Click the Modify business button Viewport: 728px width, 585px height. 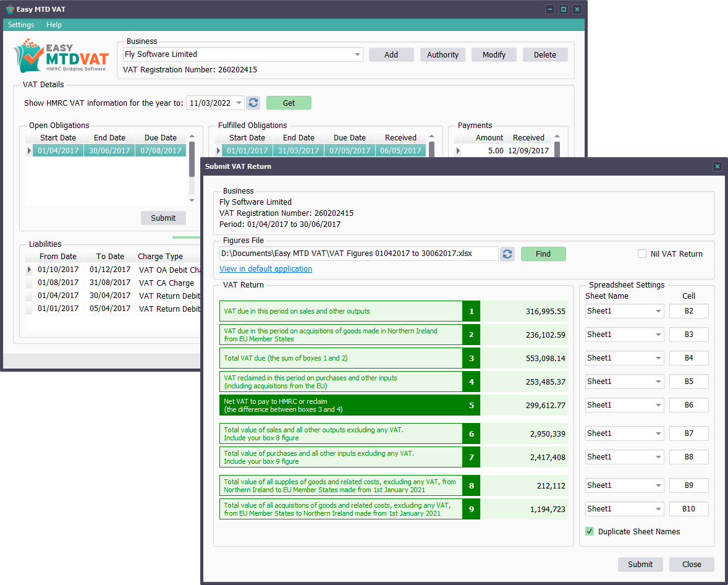[x=494, y=54]
